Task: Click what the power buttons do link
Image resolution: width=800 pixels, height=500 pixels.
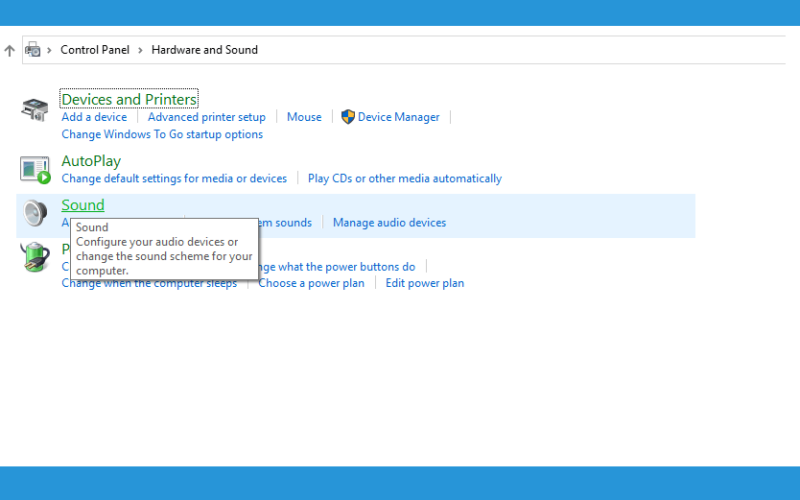Action: click(x=337, y=267)
